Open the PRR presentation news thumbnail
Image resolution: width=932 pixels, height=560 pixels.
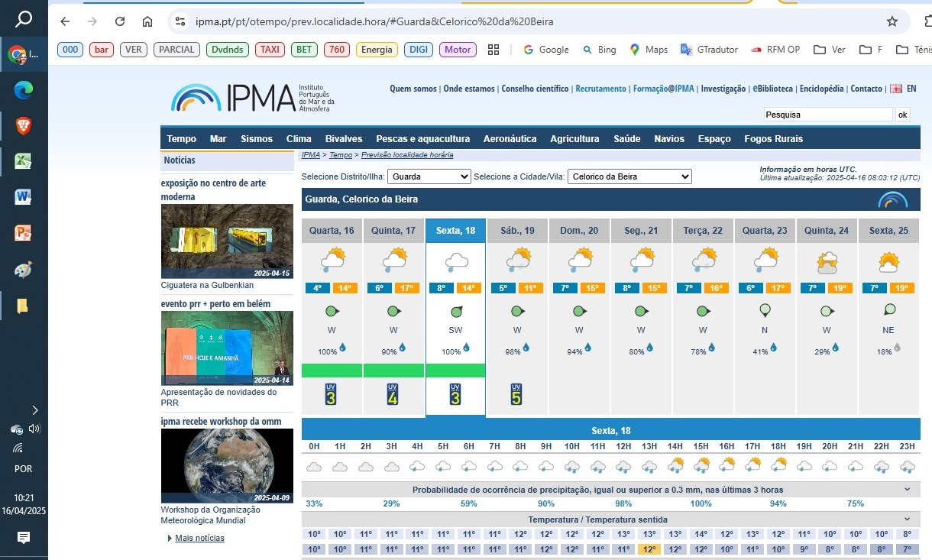[227, 348]
